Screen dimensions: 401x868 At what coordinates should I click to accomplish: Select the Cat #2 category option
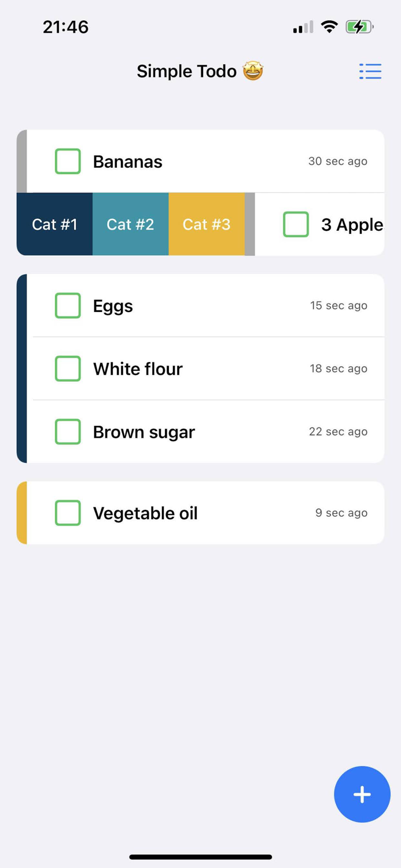130,224
